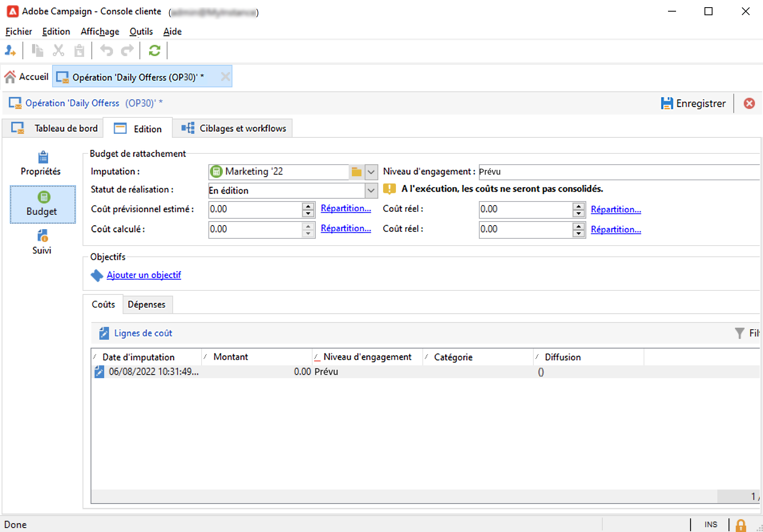Open the Ciblages et workflows tab
The height and width of the screenshot is (532, 763).
(233, 128)
